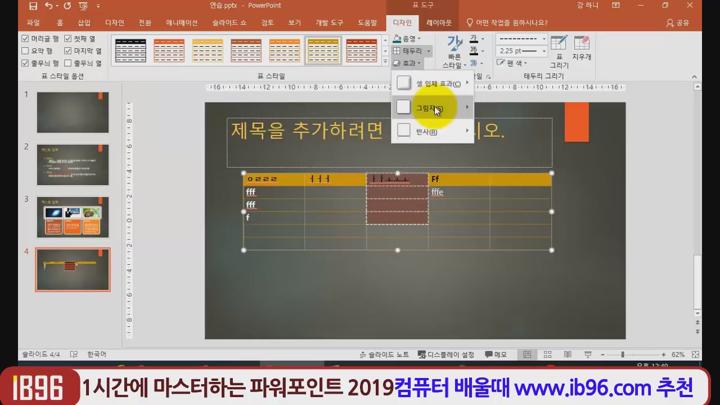Click the Tell Me 어떤 작업을 원하시나요 search box
Viewport: 720px width, 405px height.
pyautogui.click(x=507, y=22)
